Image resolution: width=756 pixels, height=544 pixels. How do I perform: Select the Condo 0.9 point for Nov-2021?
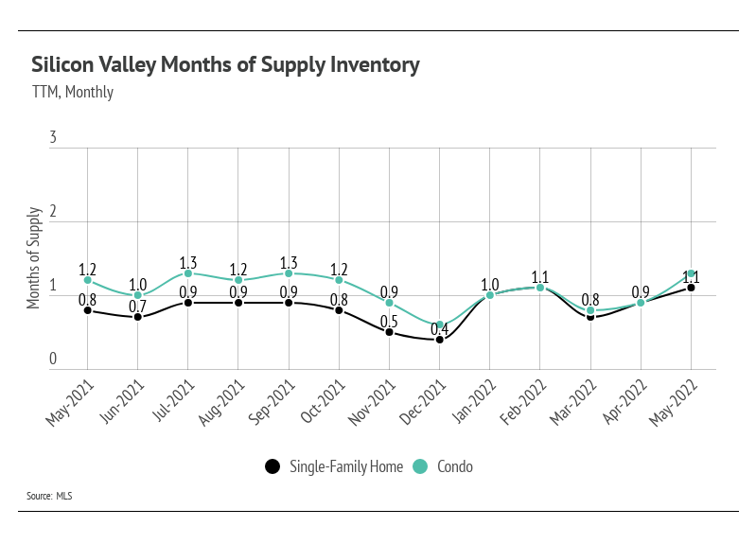tap(390, 303)
